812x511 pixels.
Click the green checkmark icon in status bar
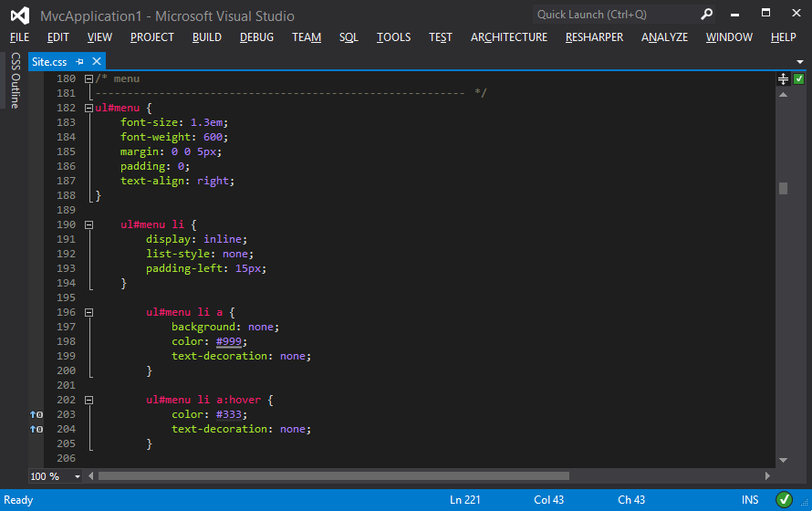[784, 499]
